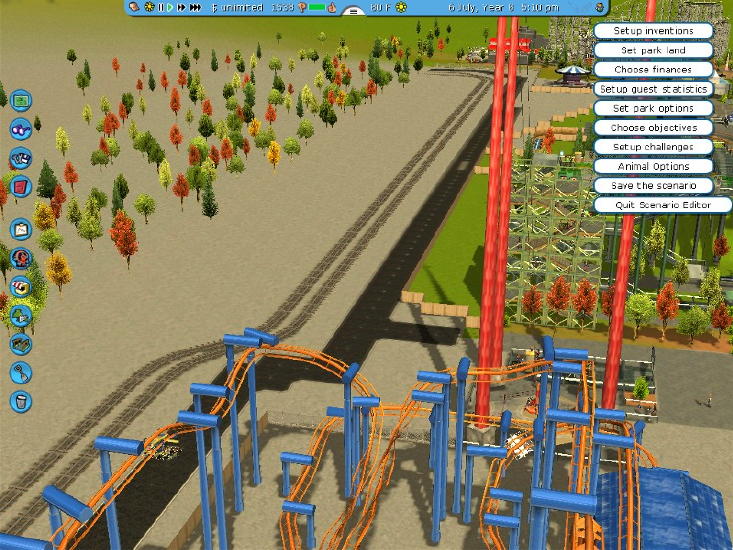The height and width of the screenshot is (550, 733).
Task: Open the striped-awning shops and stalls icon
Action: click(21, 287)
